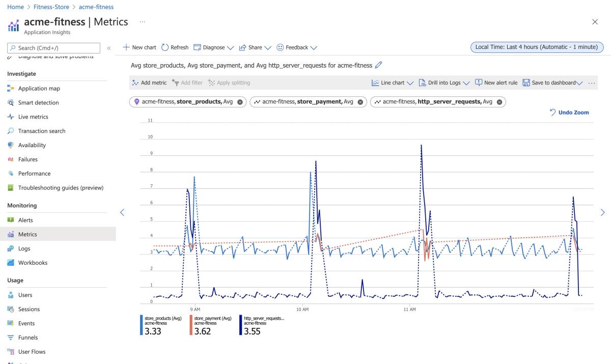Remove the http_server_requests metric chip

coord(499,102)
